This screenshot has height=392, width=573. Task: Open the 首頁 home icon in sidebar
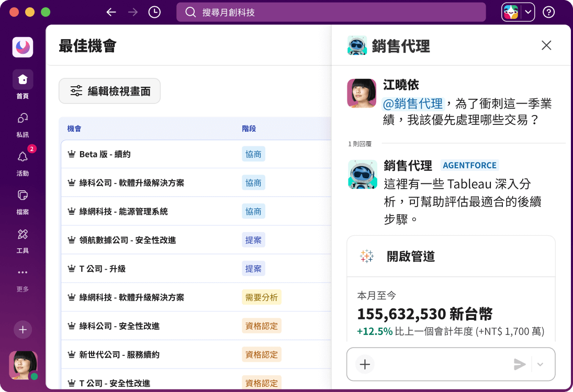coord(23,79)
